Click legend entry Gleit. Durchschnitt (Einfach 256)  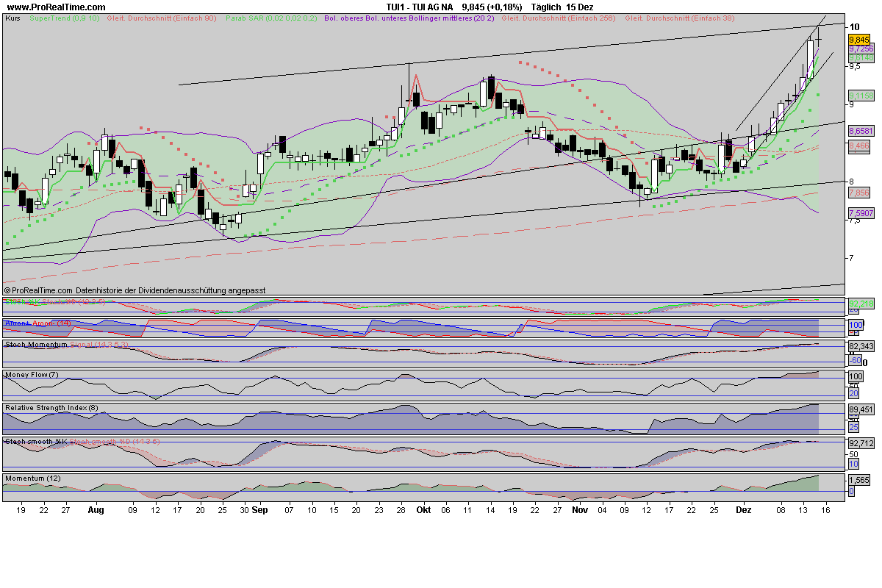click(559, 18)
